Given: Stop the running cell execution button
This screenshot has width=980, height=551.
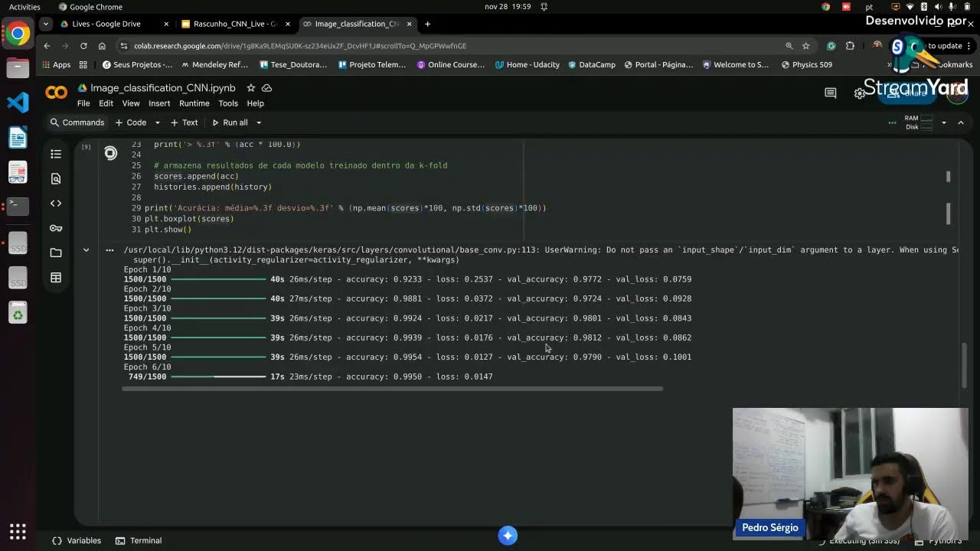Looking at the screenshot, I should tap(111, 154).
